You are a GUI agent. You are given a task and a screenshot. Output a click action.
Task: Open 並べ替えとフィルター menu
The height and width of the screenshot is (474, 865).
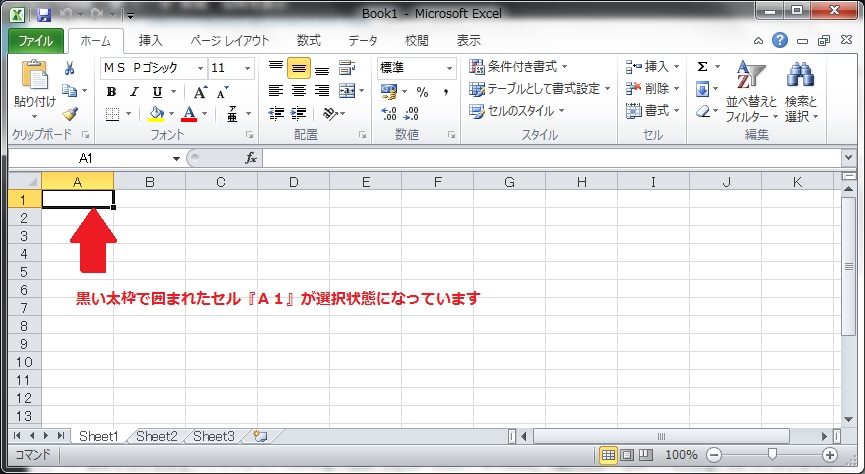click(x=751, y=92)
